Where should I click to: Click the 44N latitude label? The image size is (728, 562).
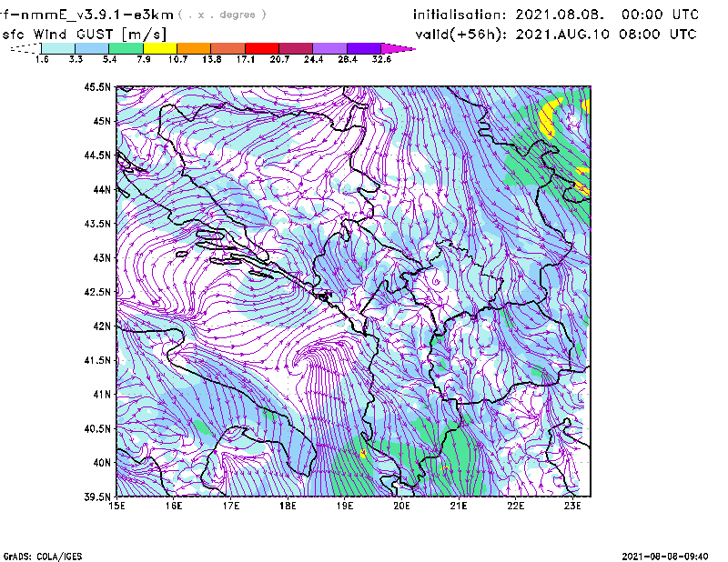click(102, 189)
